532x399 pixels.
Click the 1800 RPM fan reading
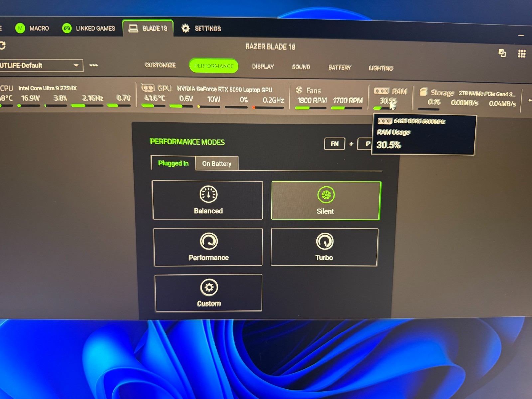(x=312, y=100)
